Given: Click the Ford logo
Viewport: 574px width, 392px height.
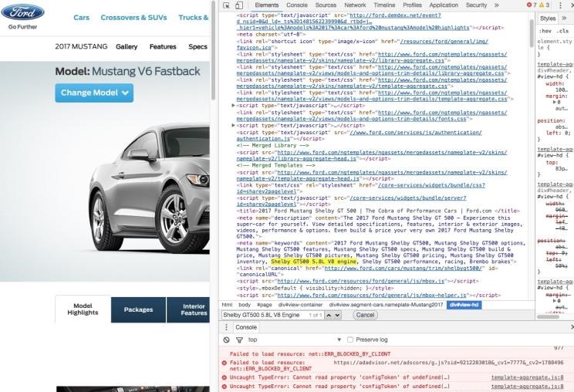Looking at the screenshot, I should point(22,12).
